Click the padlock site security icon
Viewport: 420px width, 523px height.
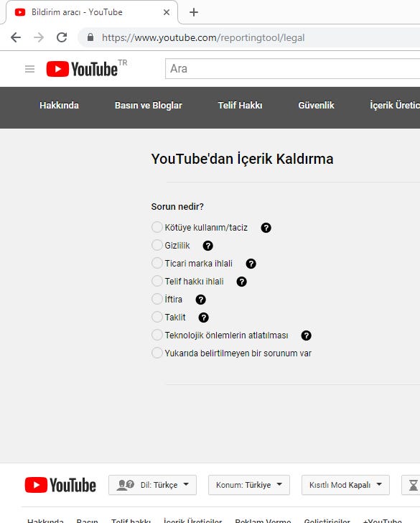tap(90, 37)
